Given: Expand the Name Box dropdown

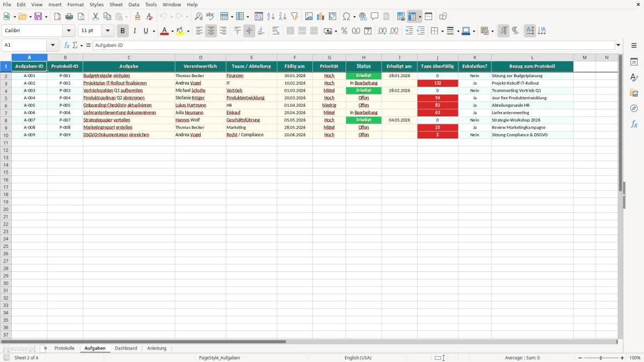Looking at the screenshot, I should click(x=53, y=46).
